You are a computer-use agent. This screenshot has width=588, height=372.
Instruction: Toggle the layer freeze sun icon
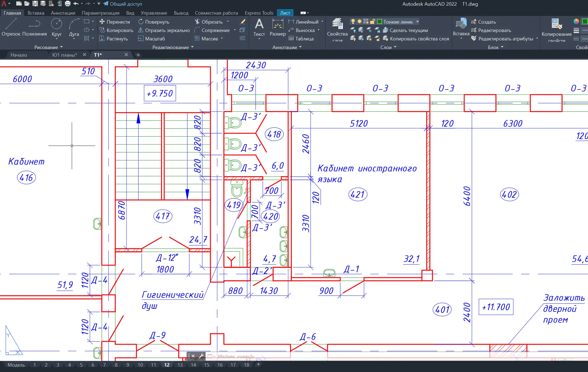point(359,22)
